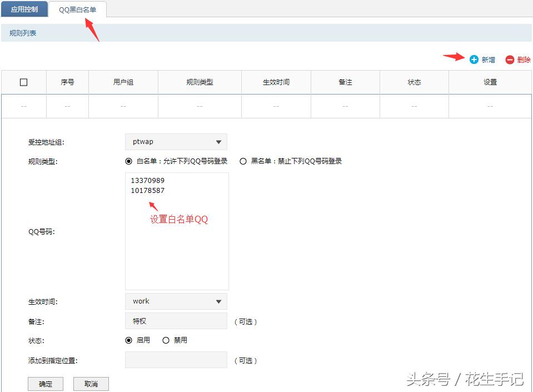Click the blue plus 新增 icon
Image resolution: width=533 pixels, height=392 pixels.
(x=474, y=59)
